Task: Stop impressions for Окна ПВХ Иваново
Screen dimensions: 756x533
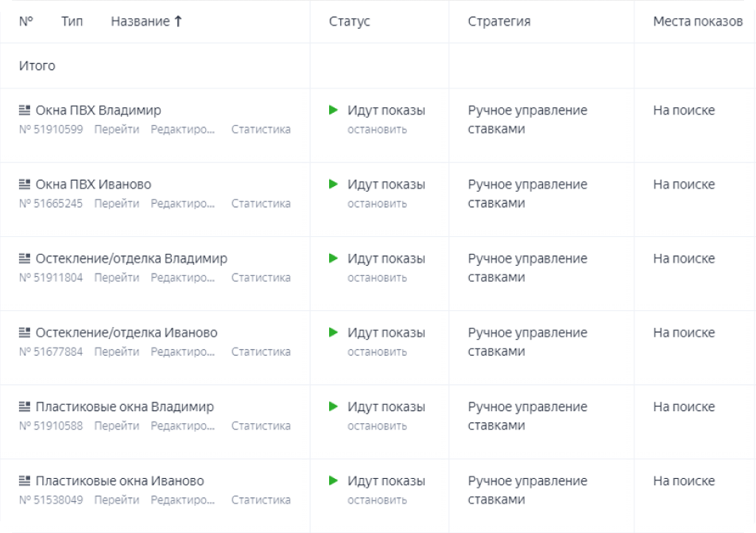Action: click(377, 204)
